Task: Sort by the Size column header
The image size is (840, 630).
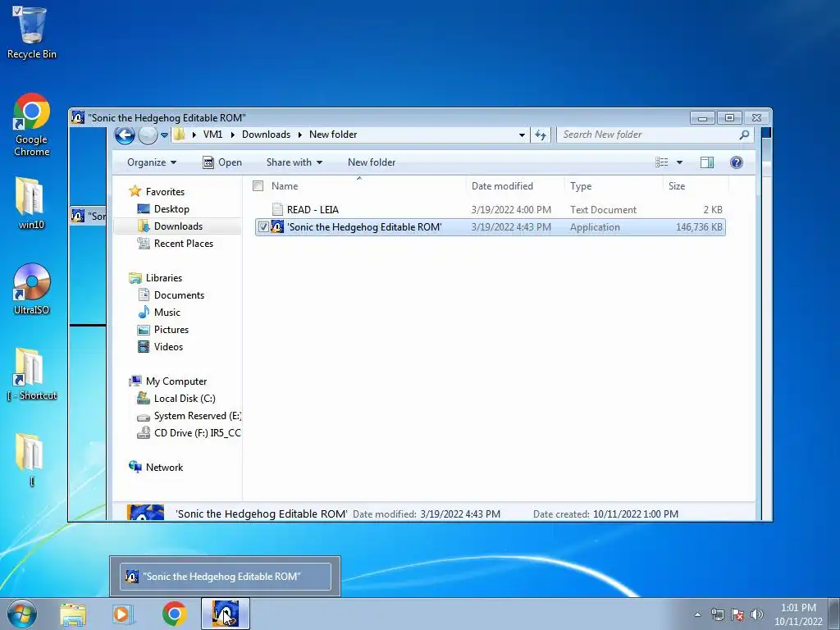Action: 677,186
